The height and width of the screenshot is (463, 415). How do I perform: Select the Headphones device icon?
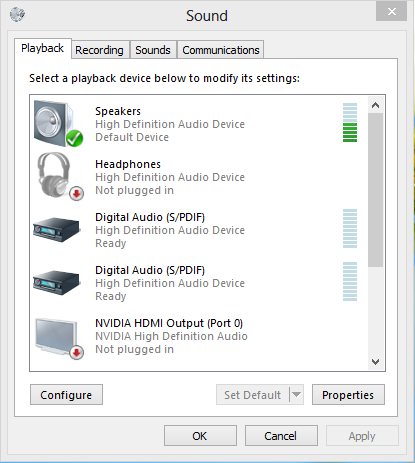click(x=60, y=176)
